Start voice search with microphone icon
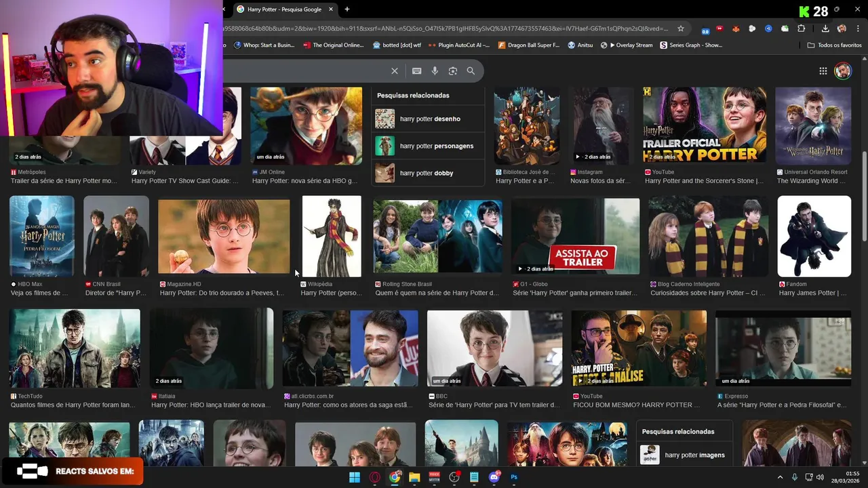Image resolution: width=868 pixels, height=488 pixels. click(435, 70)
